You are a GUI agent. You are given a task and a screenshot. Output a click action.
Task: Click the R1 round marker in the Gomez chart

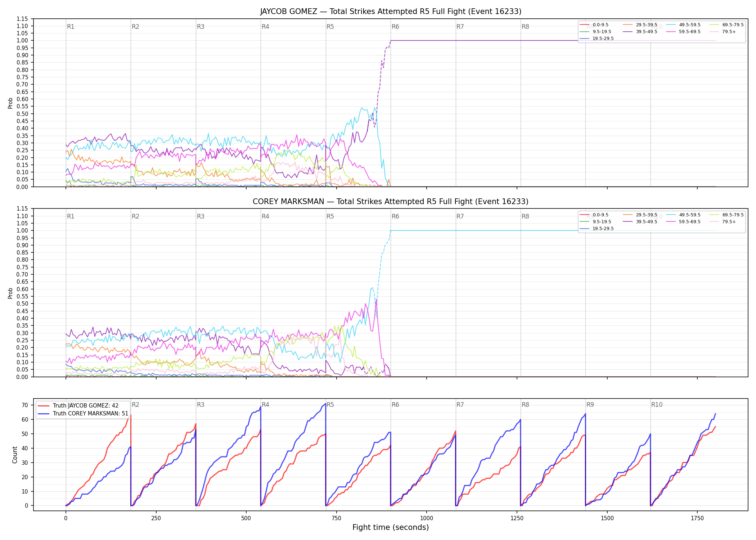(71, 27)
